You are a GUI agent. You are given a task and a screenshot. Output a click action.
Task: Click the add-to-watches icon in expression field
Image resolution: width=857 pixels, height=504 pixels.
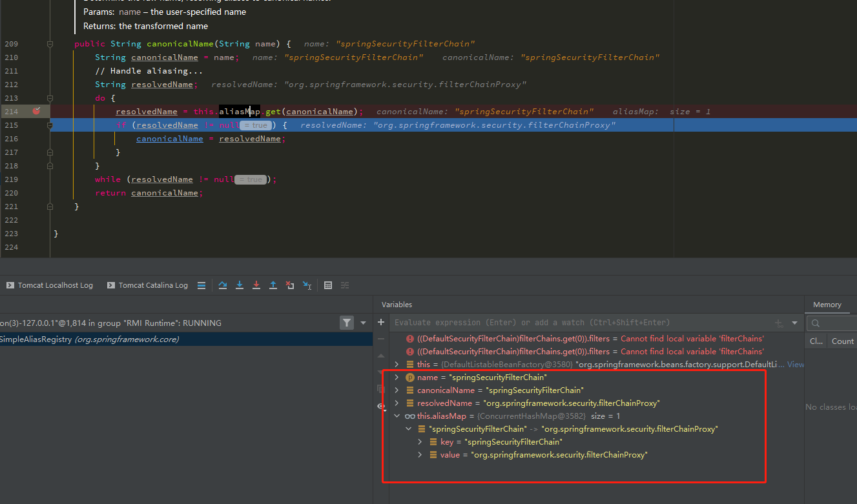(x=779, y=323)
